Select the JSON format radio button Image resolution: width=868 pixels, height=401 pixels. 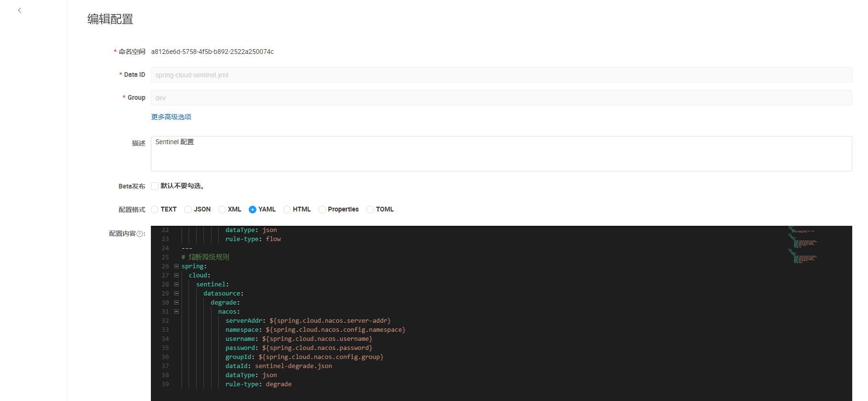188,210
